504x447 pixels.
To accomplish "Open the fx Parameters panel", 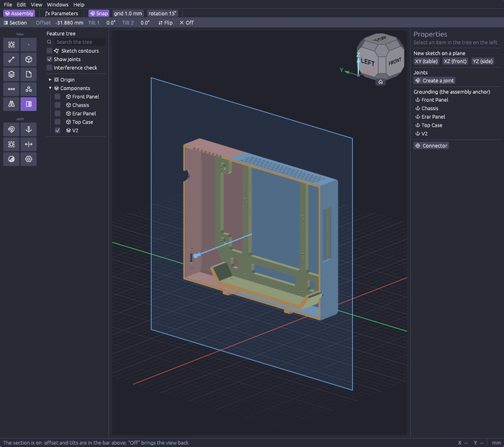I will pos(61,14).
